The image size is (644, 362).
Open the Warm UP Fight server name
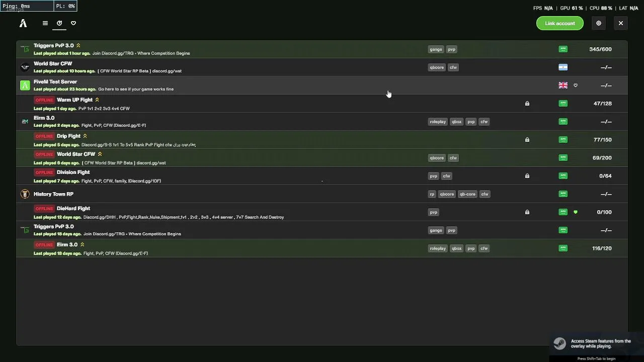[75, 100]
